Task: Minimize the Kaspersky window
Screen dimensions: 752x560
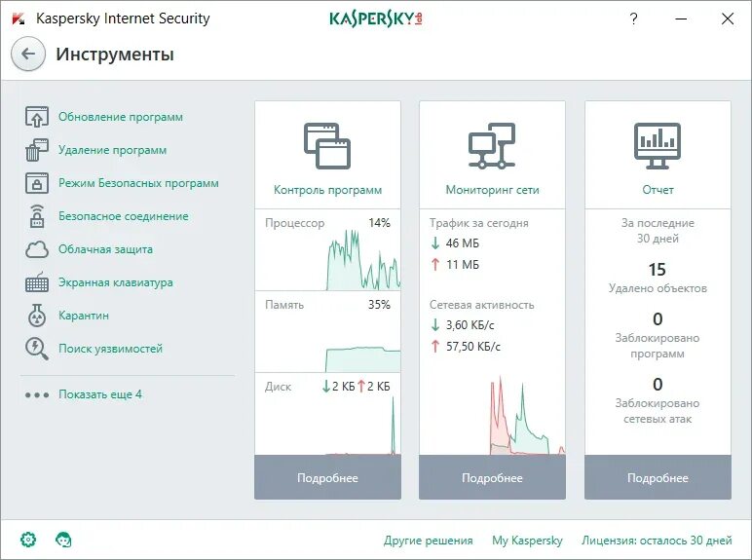Action: [x=681, y=19]
